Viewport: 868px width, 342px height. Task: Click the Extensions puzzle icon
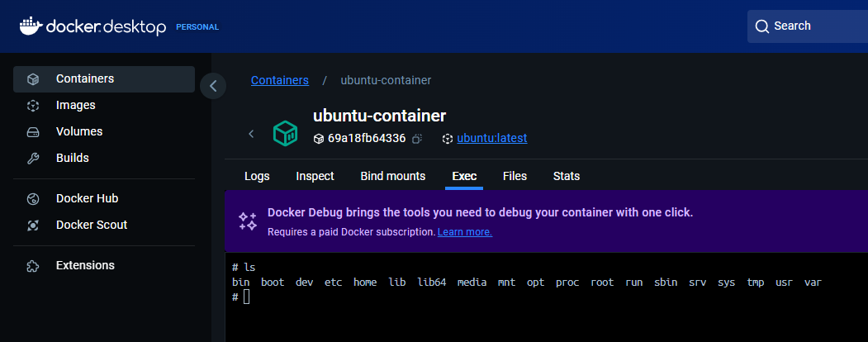coord(33,266)
